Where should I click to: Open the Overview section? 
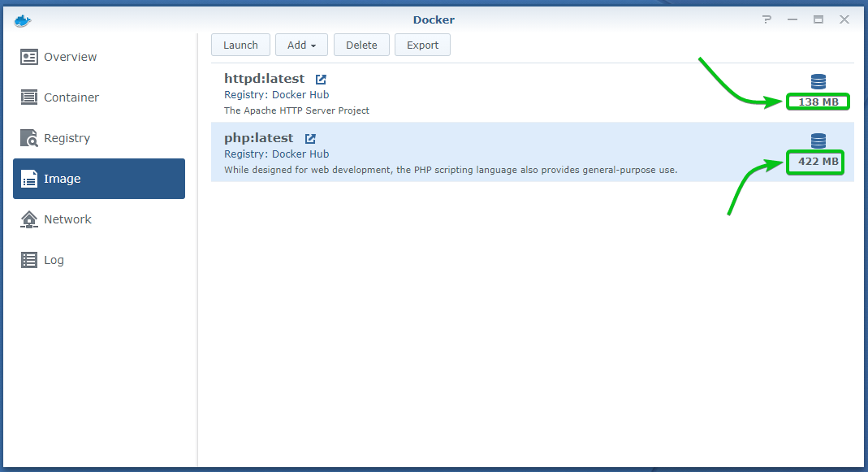pos(99,57)
